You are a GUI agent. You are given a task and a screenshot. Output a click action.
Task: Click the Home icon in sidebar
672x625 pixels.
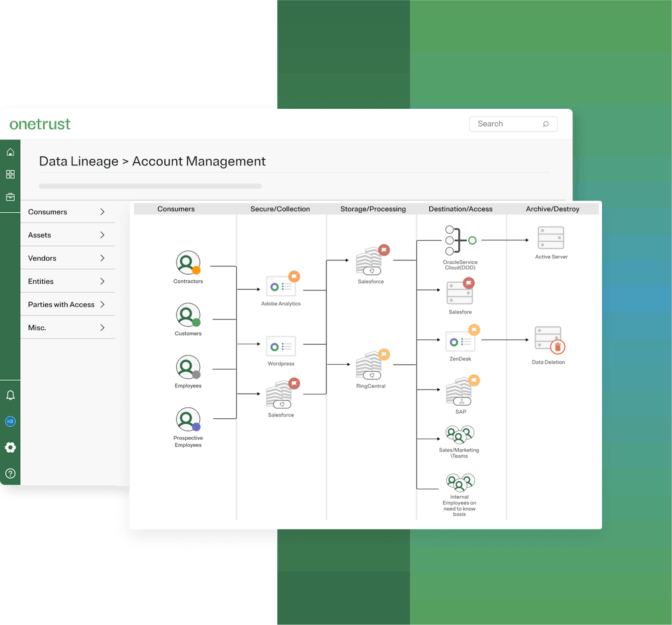10,152
